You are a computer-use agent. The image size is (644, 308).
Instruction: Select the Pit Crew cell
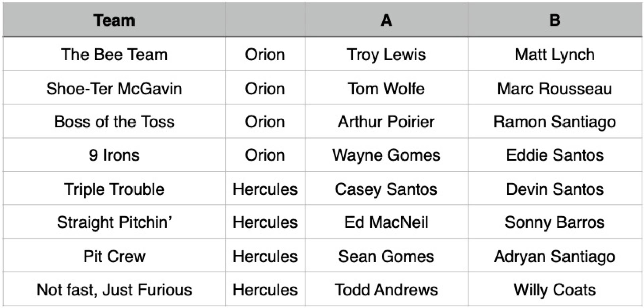click(x=114, y=256)
